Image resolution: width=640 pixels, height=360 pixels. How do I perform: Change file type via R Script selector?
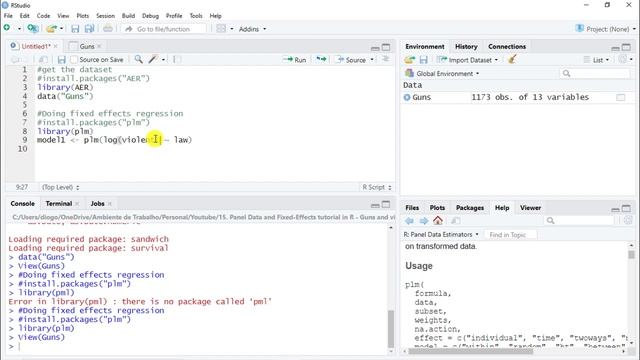(377, 187)
